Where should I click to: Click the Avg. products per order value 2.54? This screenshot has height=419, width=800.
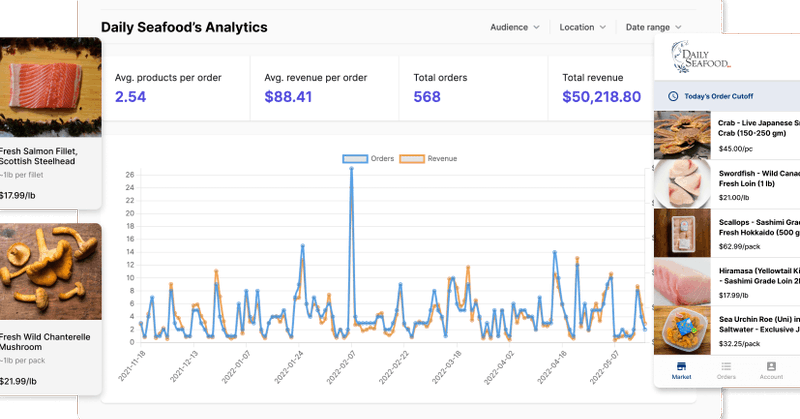[130, 97]
